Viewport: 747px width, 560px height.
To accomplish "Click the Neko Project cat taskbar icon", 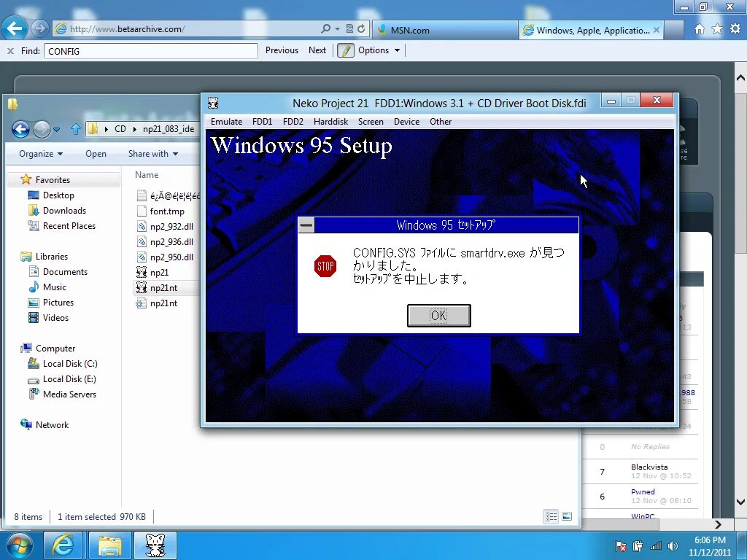I will (x=155, y=545).
